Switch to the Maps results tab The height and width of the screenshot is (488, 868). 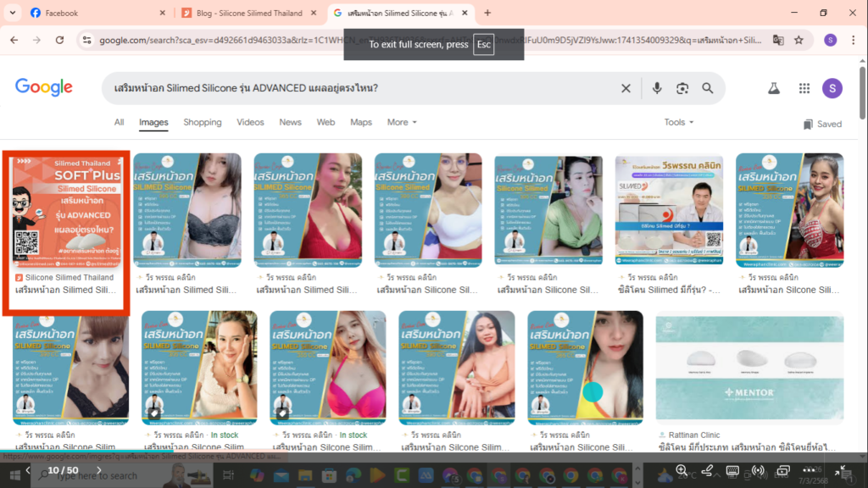361,122
